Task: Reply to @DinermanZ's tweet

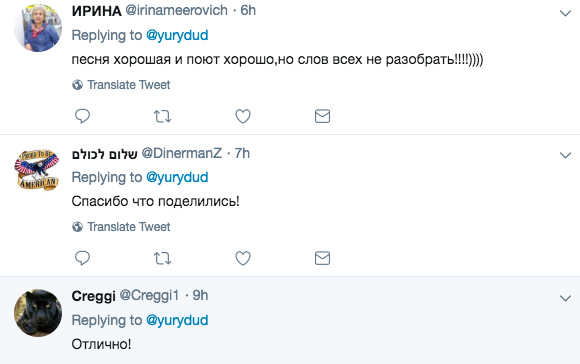Action: pos(82,258)
